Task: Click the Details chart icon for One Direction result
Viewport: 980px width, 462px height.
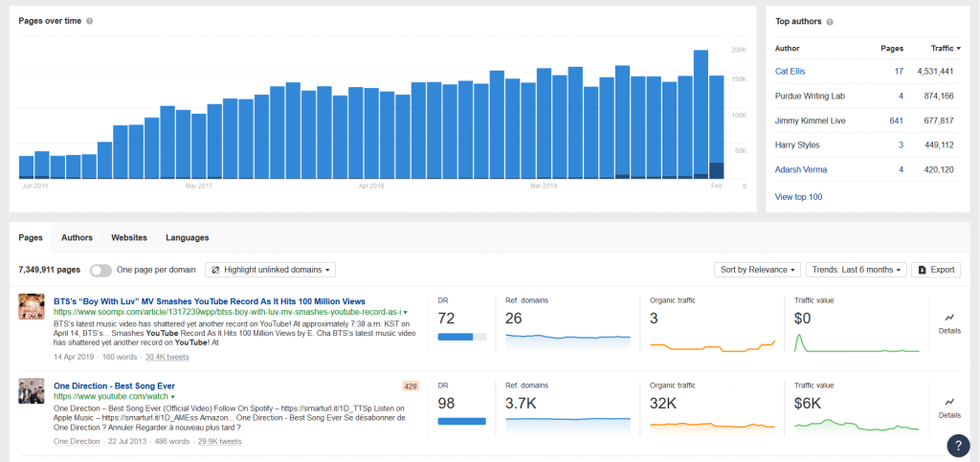Action: click(x=949, y=402)
